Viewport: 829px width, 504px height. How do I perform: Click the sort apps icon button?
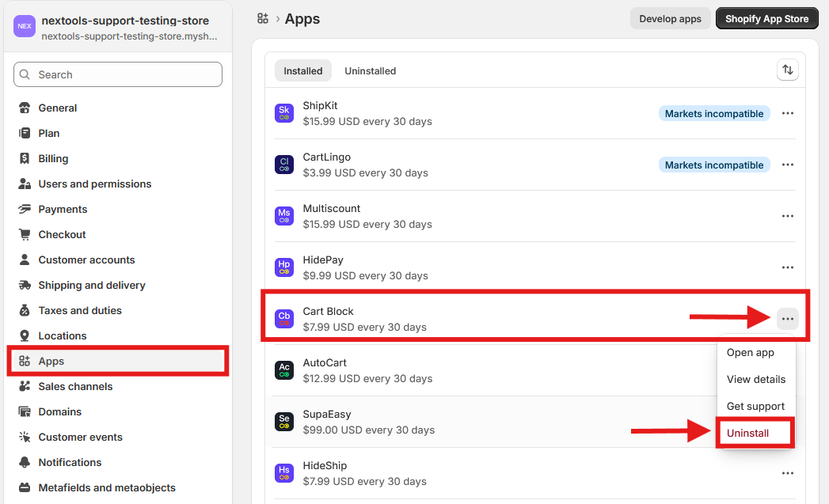787,70
